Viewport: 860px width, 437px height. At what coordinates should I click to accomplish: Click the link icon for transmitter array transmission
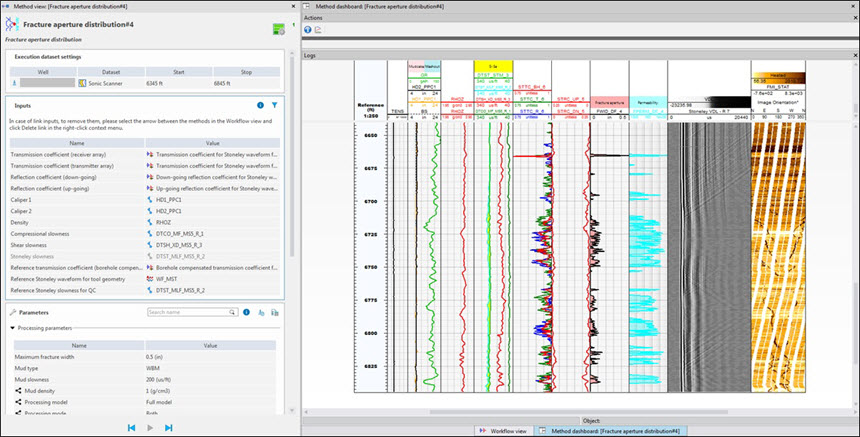pos(150,166)
